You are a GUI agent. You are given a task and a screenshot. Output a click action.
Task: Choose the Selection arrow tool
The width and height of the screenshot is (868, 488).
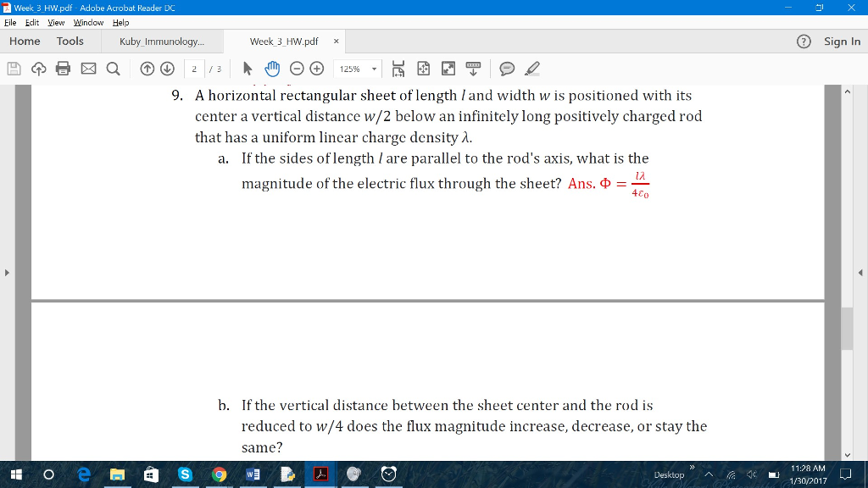click(x=248, y=69)
